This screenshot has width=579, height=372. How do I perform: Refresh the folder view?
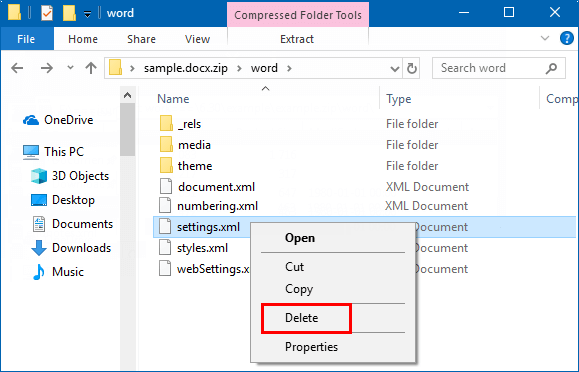pos(412,68)
